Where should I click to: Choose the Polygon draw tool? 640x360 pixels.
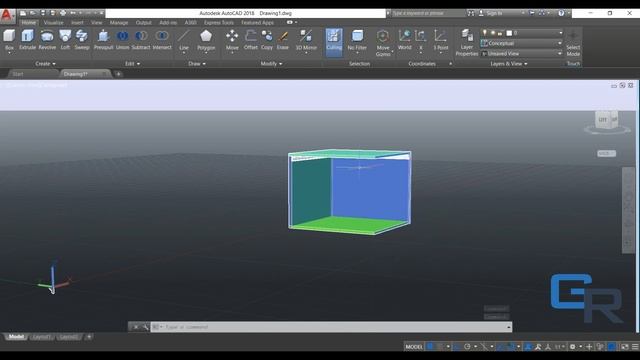point(206,40)
